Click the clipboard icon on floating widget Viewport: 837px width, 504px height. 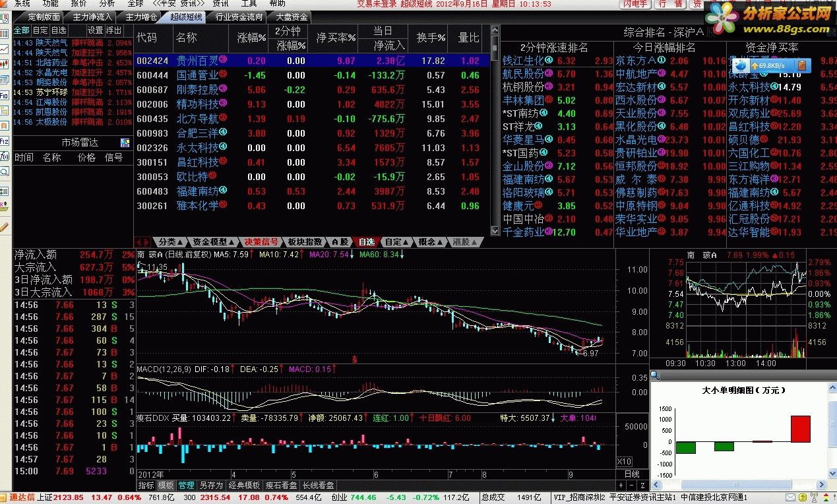(801, 65)
